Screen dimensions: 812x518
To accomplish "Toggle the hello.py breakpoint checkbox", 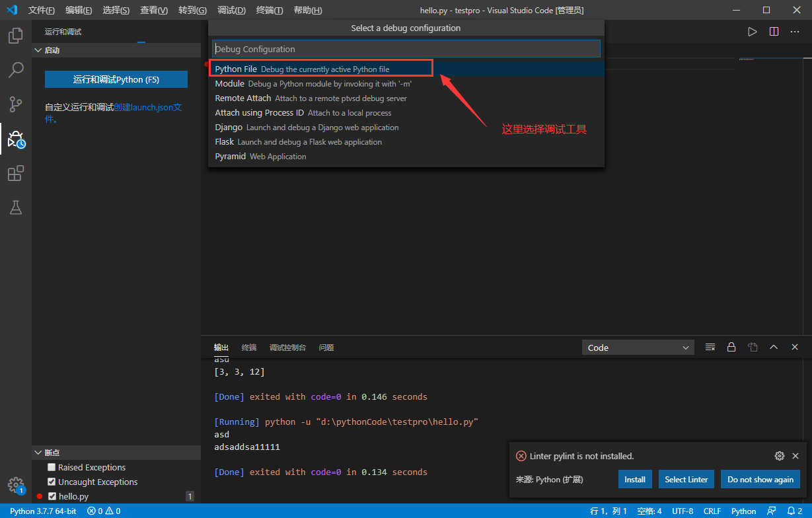I will pos(52,496).
